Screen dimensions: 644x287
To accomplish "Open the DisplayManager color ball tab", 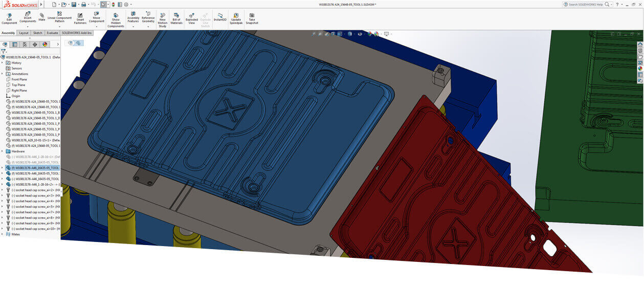I will pyautogui.click(x=45, y=45).
